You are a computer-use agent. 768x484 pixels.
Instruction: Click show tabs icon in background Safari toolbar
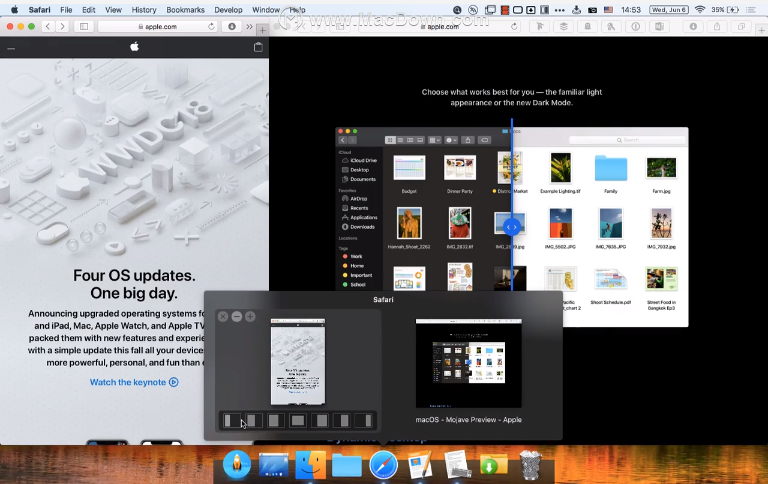point(741,26)
